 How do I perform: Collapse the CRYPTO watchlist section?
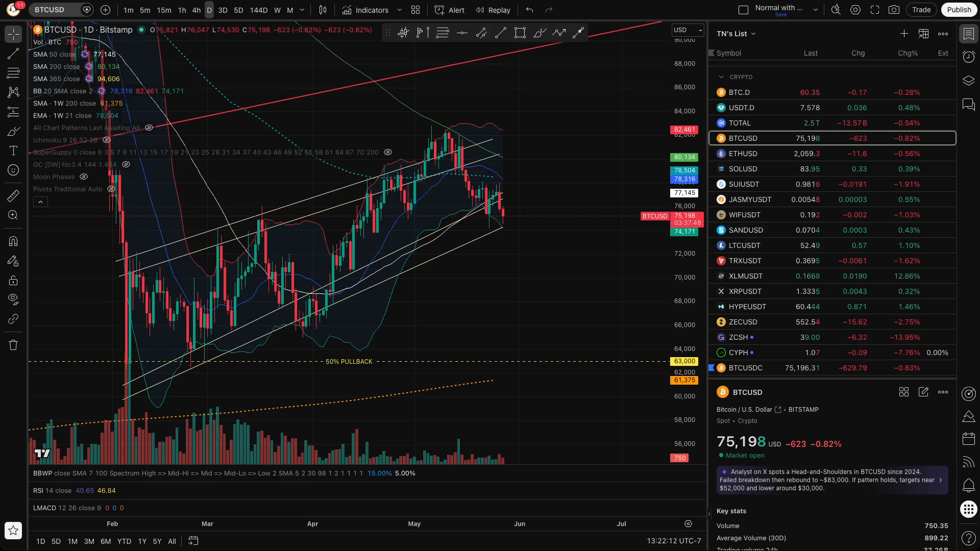(721, 77)
